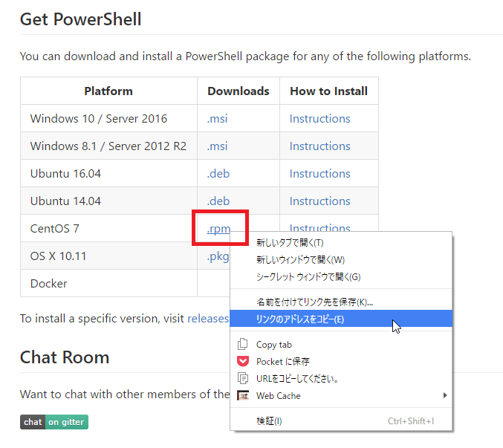Select URLをコピーしてください。 menu entry

point(341,379)
